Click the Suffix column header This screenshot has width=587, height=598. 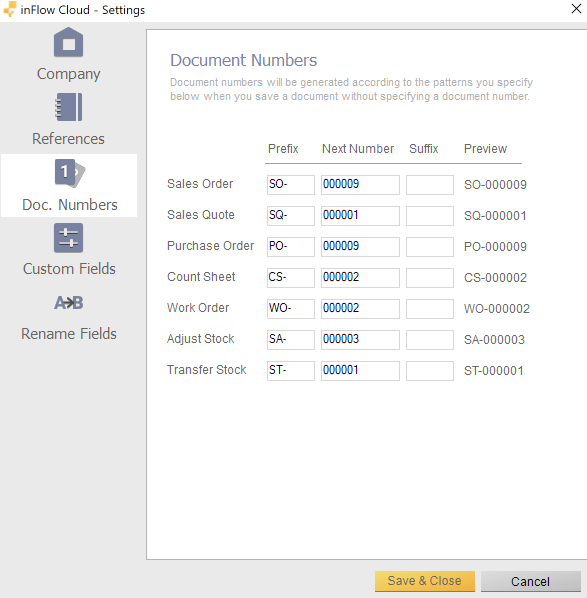[x=424, y=149]
